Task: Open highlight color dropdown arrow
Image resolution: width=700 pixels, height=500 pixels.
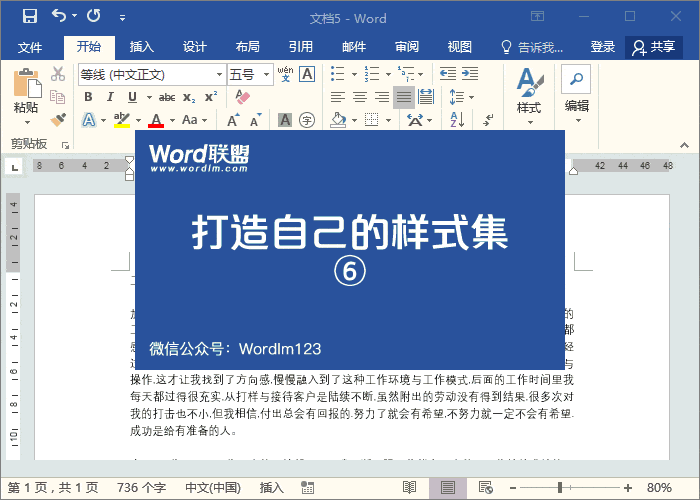Action: pos(138,120)
